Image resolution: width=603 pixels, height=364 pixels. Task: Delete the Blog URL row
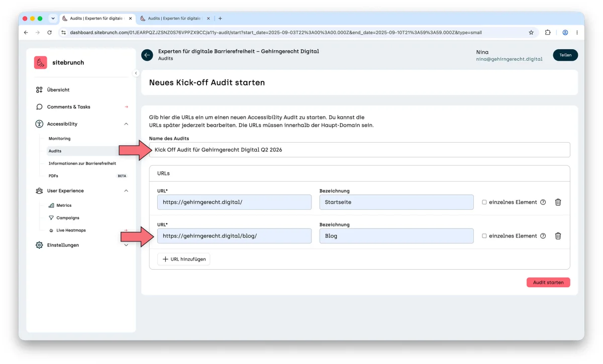coord(558,236)
